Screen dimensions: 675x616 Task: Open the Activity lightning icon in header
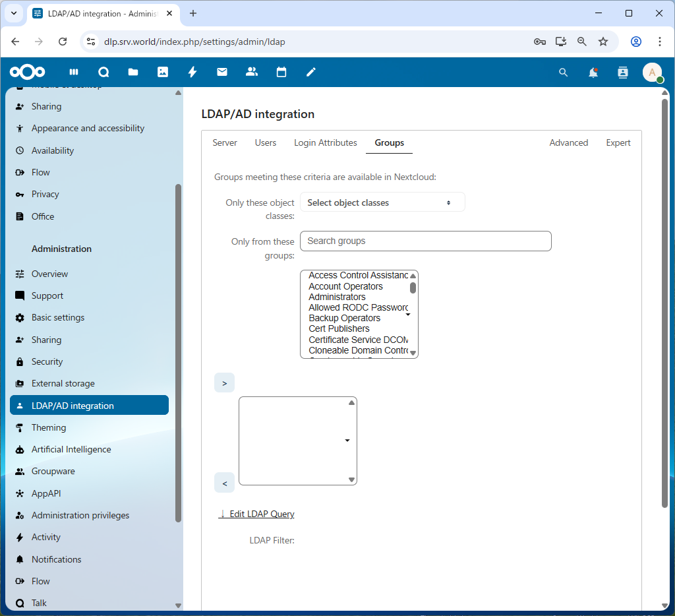[x=192, y=72]
